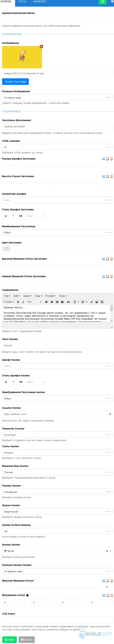Insert an image in the content editor
The height and width of the screenshot is (644, 114).
[97, 302]
